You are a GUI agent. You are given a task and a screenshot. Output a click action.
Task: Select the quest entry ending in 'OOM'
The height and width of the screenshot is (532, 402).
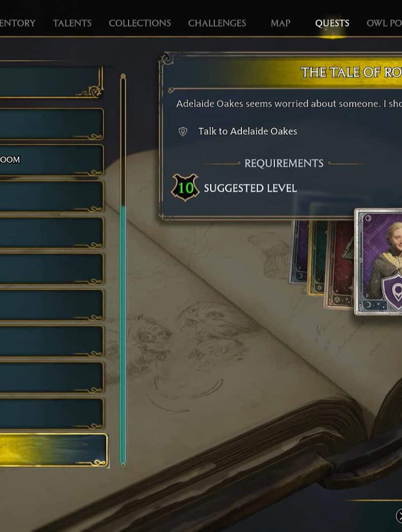coord(51,160)
